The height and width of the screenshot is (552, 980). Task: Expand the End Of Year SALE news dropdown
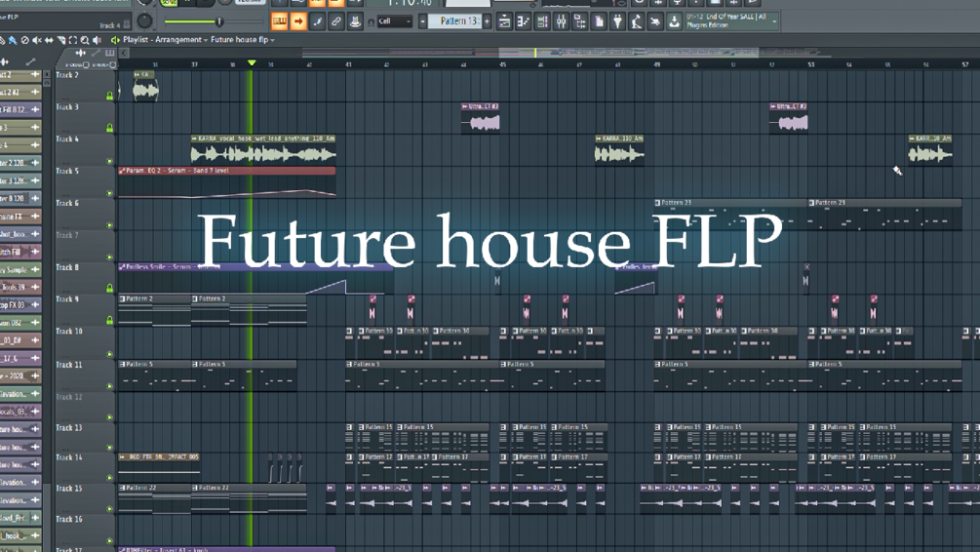coord(774,21)
